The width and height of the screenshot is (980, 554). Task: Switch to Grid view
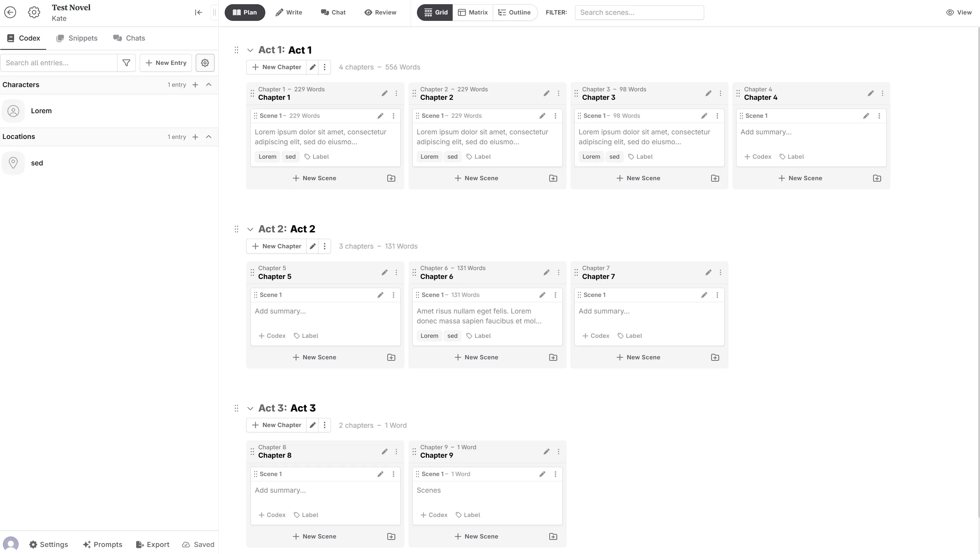[435, 12]
